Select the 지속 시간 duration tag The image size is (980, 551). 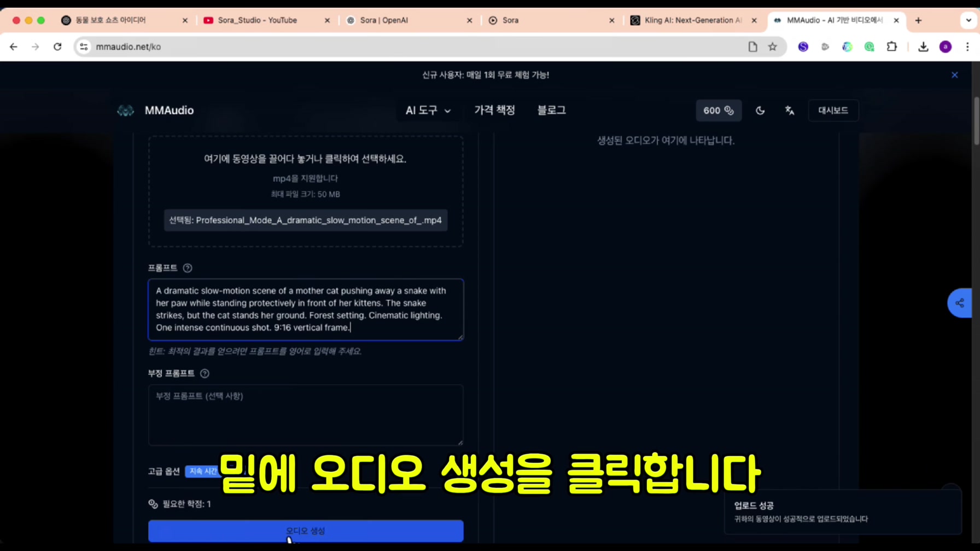pos(203,471)
